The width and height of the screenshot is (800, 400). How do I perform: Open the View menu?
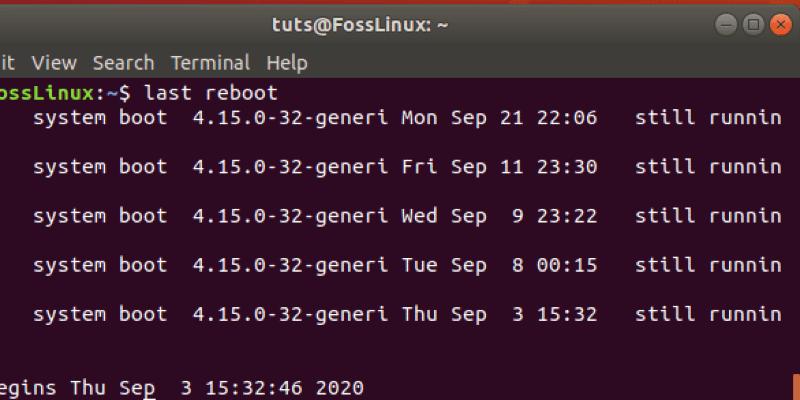[54, 63]
